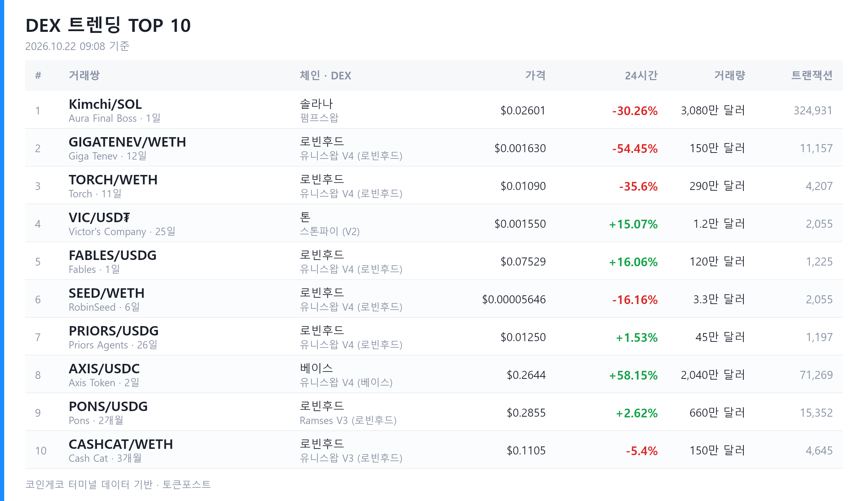Viewport: 868px width, 501px height.
Task: Click the 유니스왑 V4 (베이스) label
Action: [346, 382]
